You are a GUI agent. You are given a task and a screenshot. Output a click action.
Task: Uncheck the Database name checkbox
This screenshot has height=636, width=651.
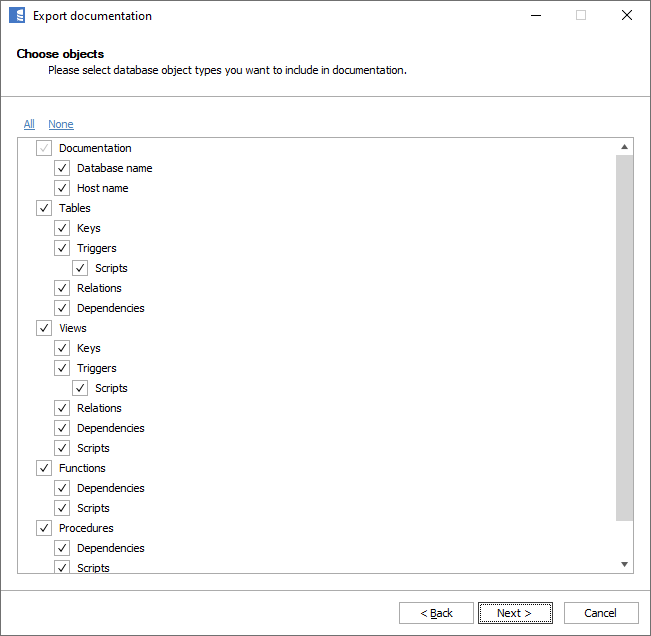coord(62,168)
